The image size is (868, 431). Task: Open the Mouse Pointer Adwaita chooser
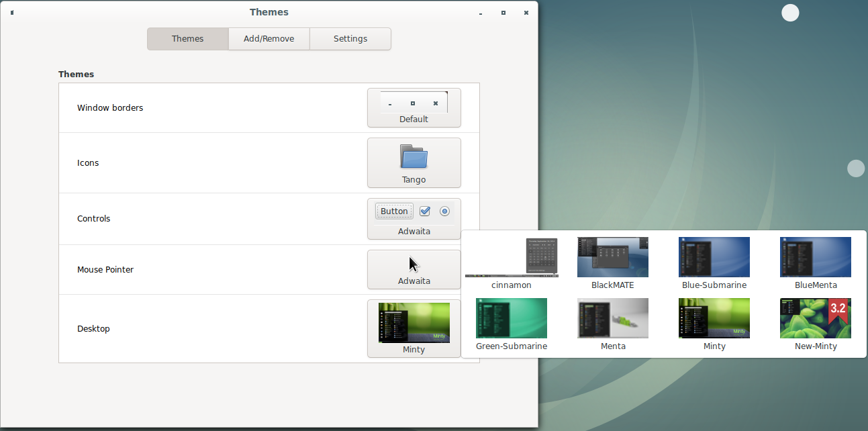pos(414,269)
